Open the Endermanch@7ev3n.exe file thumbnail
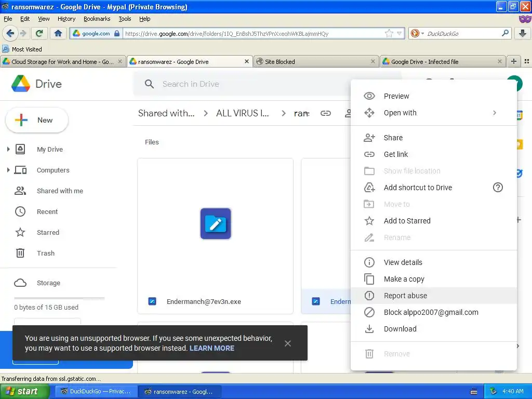The width and height of the screenshot is (532, 399). coord(216,223)
